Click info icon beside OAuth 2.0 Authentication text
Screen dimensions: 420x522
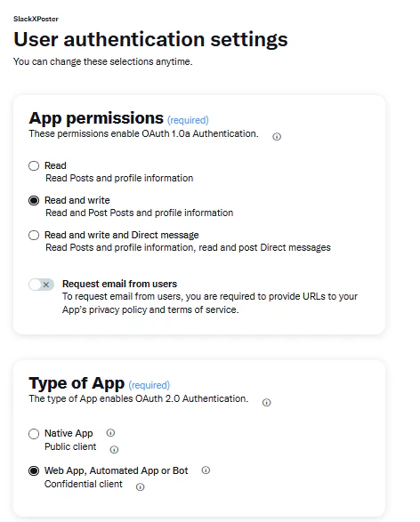coord(266,403)
